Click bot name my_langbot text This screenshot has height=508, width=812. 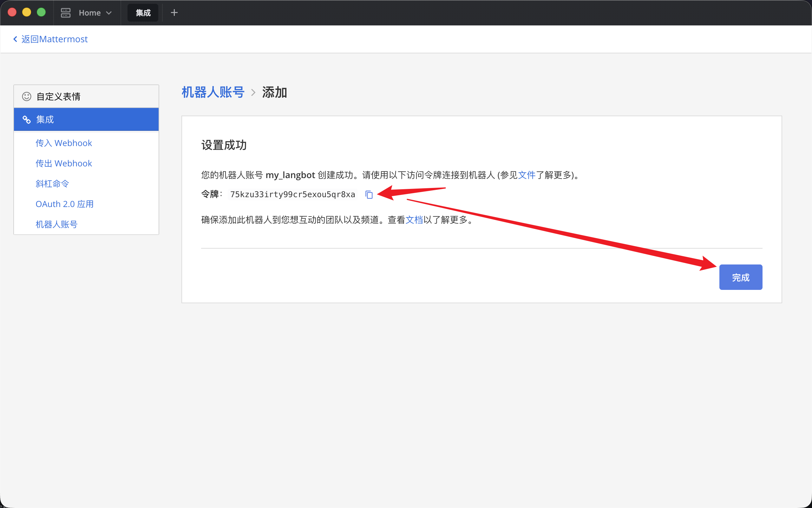(290, 175)
